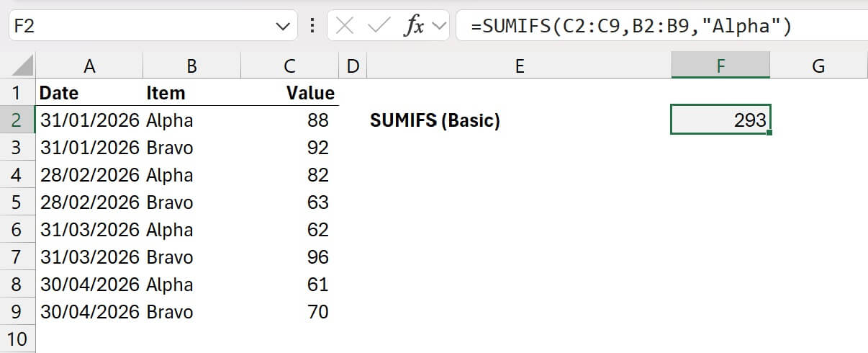Select cell F2 showing 293

720,120
